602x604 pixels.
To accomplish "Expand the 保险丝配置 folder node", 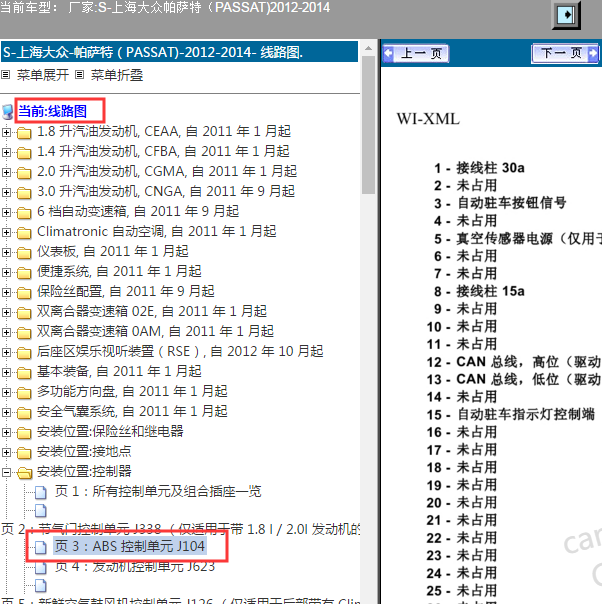I will (x=6, y=292).
